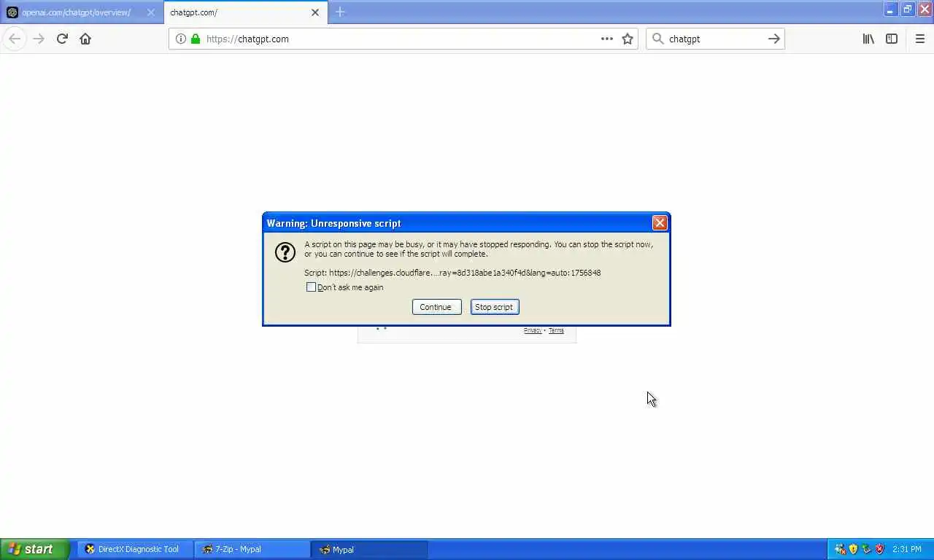Go back using the back arrow

coord(15,39)
